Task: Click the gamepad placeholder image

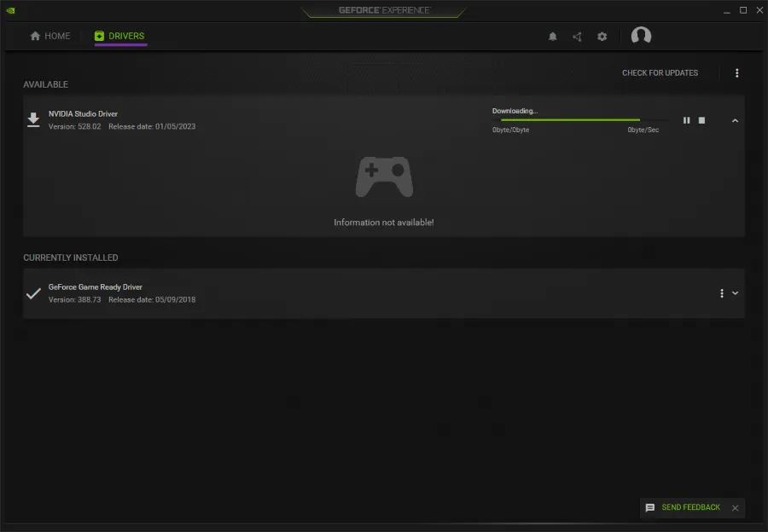Action: click(384, 176)
